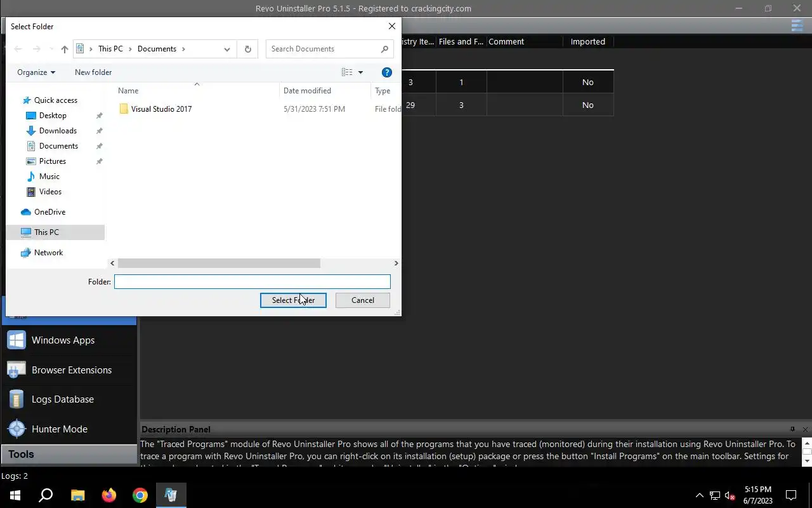Show hidden system tray icons
The height and width of the screenshot is (508, 812).
(x=700, y=495)
